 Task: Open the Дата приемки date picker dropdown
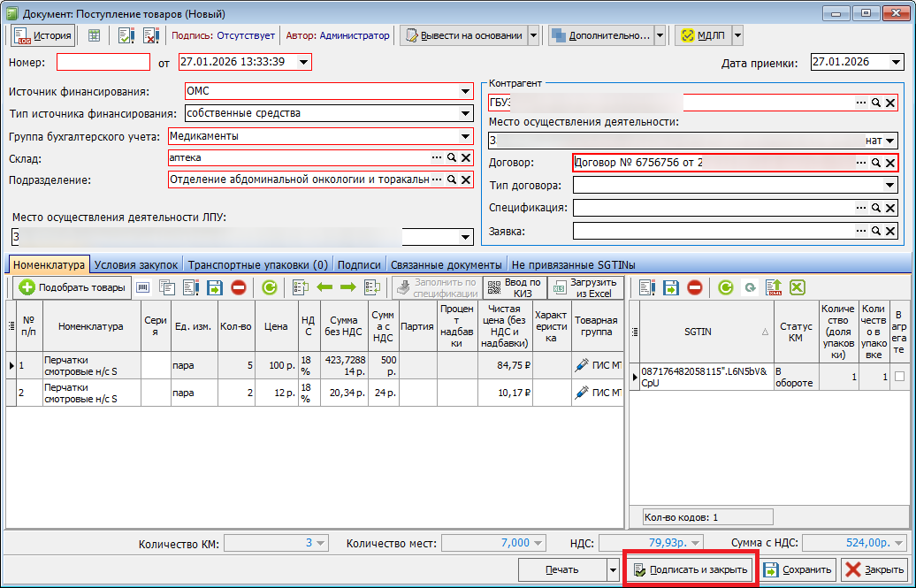(x=897, y=63)
